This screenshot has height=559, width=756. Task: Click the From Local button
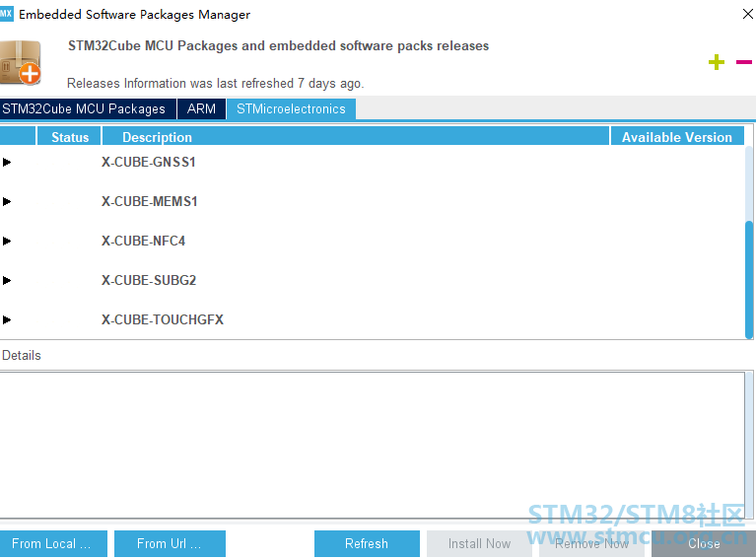click(53, 543)
